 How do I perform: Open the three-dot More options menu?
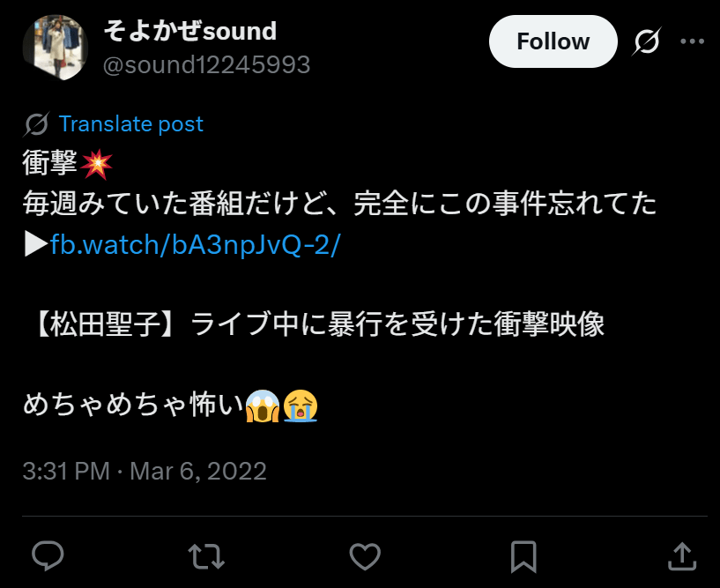[x=693, y=41]
